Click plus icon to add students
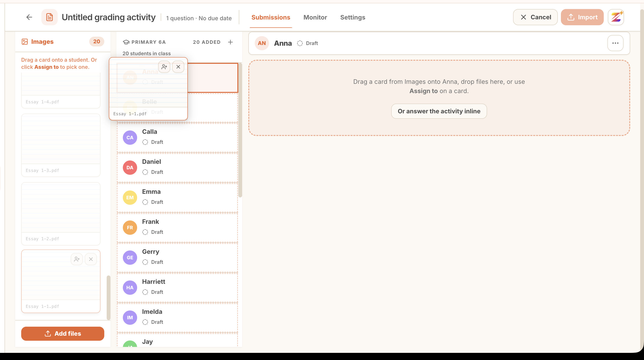 [x=230, y=42]
